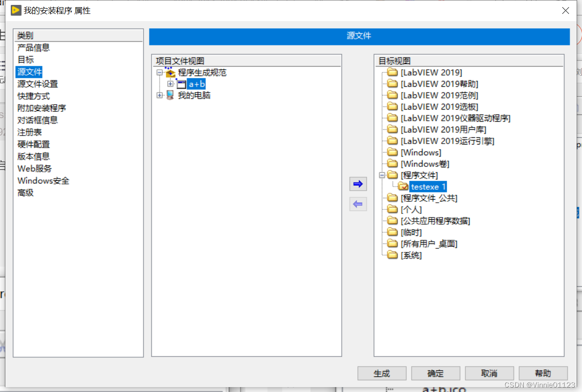Image resolution: width=582 pixels, height=392 pixels.
Task: Click the right arrow add-to-destination button
Action: pyautogui.click(x=358, y=184)
